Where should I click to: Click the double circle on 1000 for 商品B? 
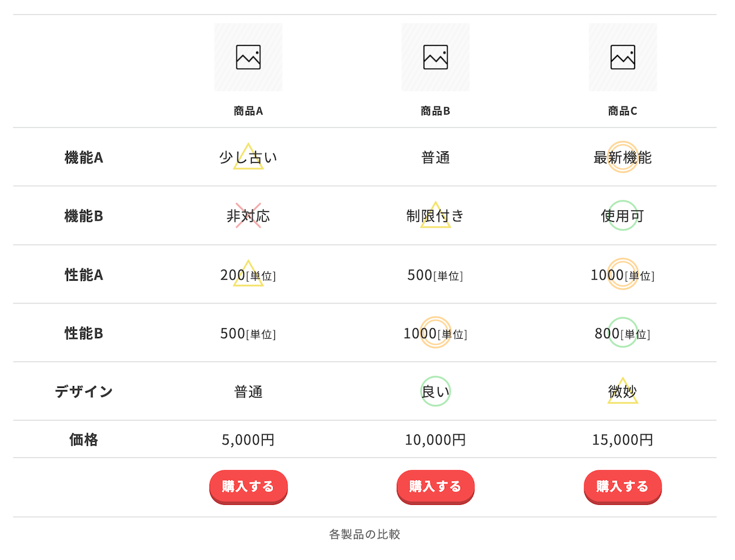click(435, 333)
